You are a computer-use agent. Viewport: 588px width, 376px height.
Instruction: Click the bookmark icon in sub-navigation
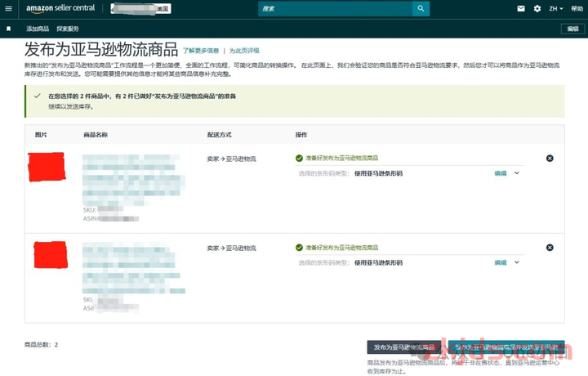tap(8, 29)
